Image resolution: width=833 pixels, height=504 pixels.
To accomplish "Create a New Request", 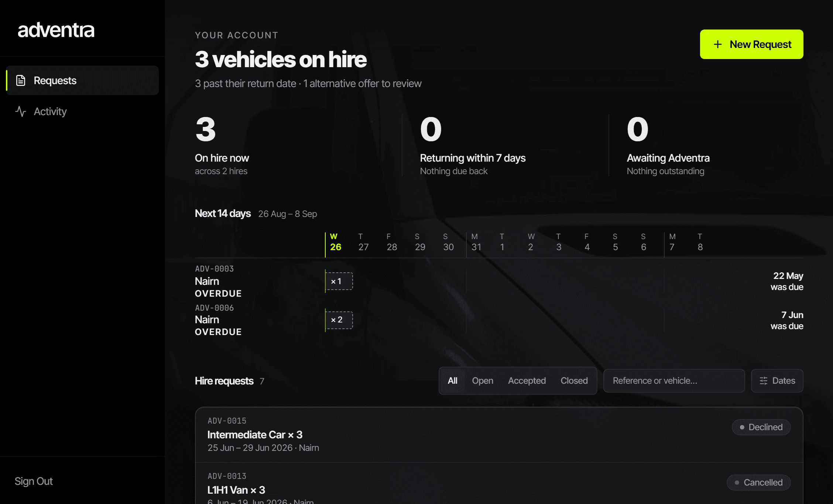I will point(751,44).
